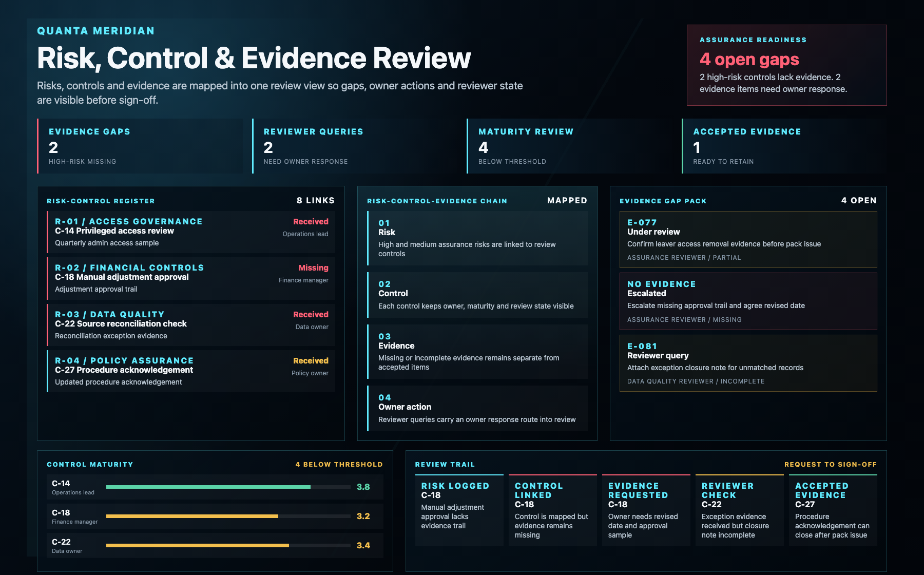Open chain step 04 Owner action
This screenshot has height=575, width=924.
coord(477,409)
